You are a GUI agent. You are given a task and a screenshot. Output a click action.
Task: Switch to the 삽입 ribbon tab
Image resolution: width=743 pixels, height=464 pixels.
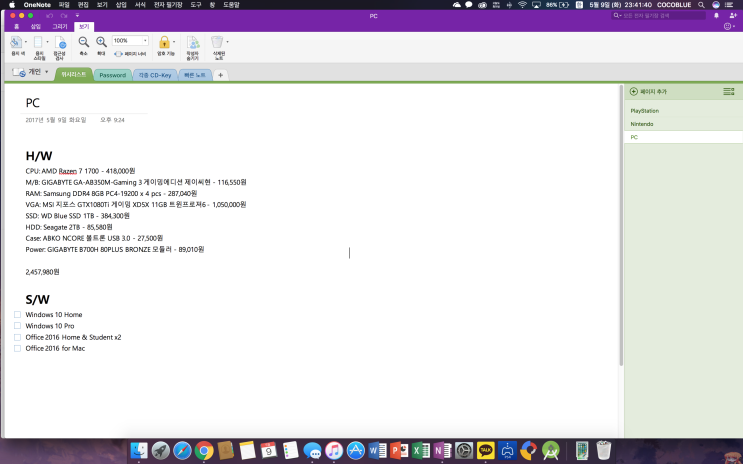click(x=36, y=27)
